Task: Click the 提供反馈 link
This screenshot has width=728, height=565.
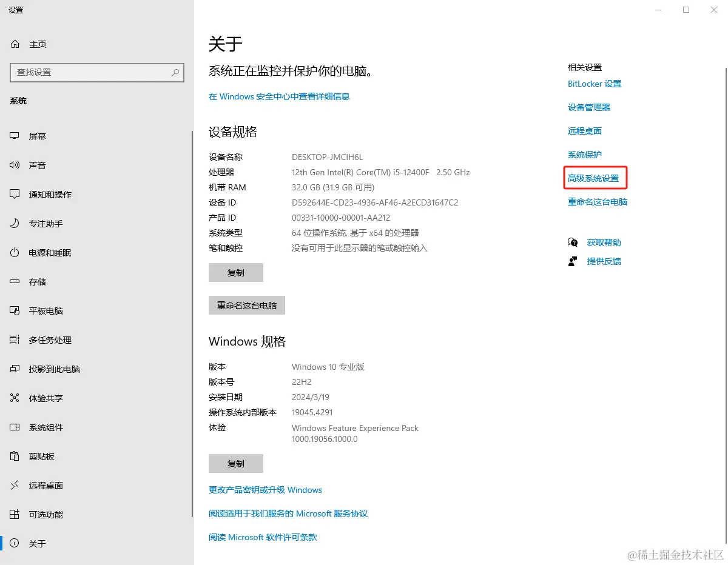Action: (x=604, y=261)
